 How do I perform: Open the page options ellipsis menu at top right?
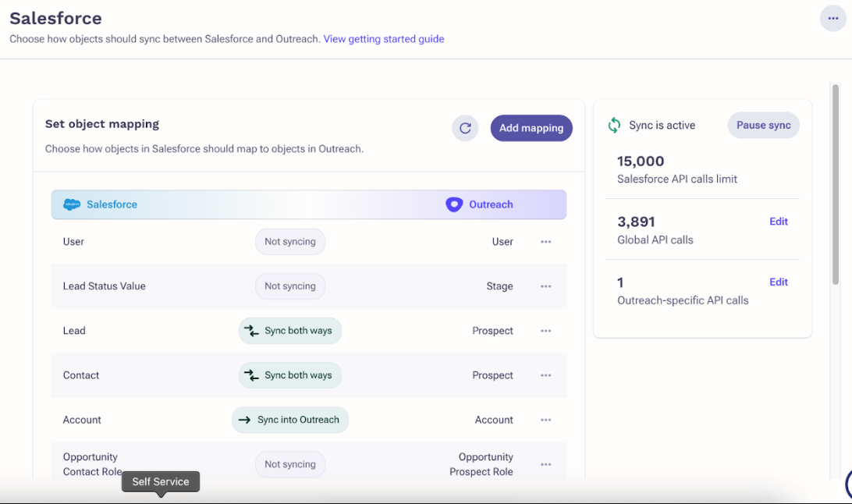point(833,19)
